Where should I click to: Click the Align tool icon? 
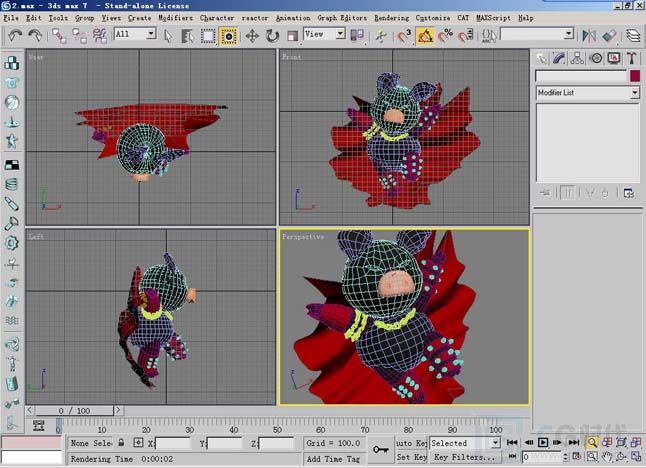point(609,36)
